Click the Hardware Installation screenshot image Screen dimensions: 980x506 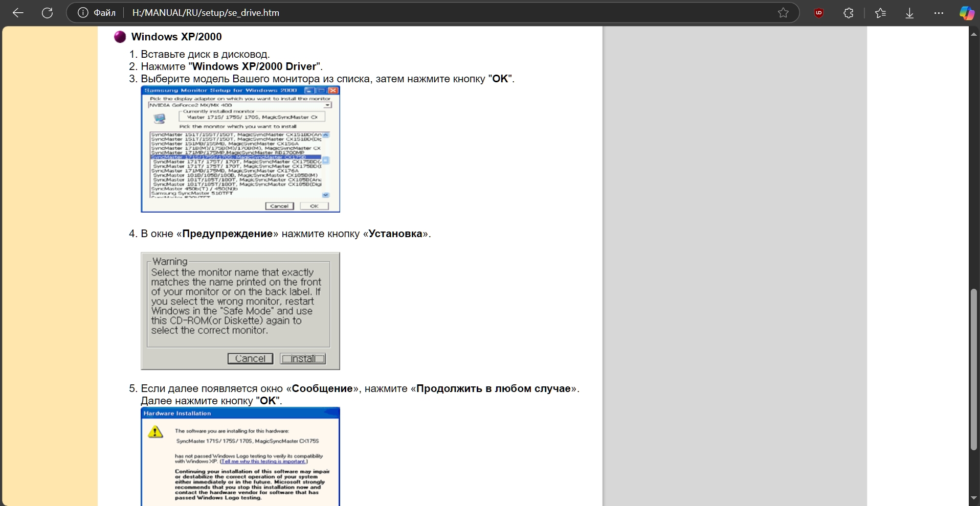(x=240, y=456)
